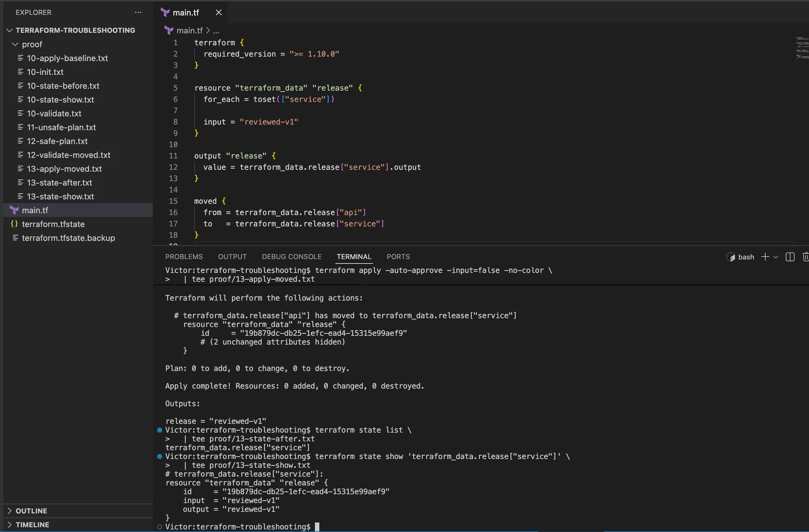Open 10-init.txt file

tap(45, 72)
